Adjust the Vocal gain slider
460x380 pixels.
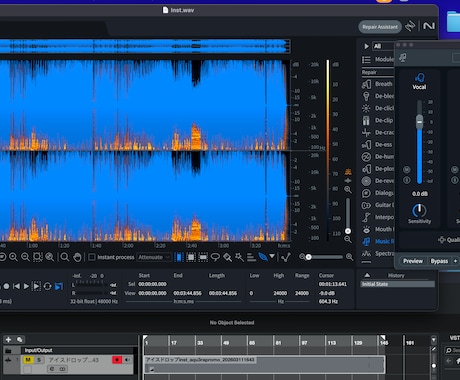420,121
